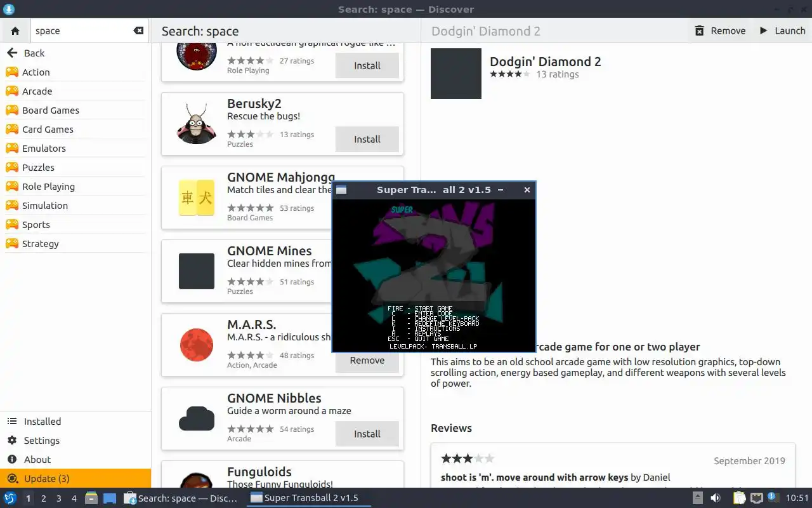Click the Dodgin' Diamond 2 app thumbnail
Viewport: 812px width, 508px height.
(x=456, y=74)
